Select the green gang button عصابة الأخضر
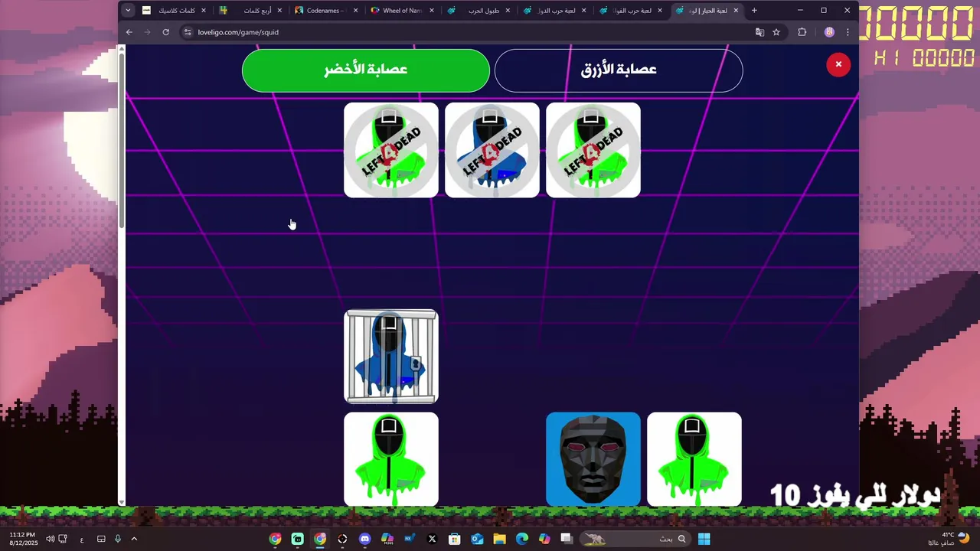This screenshot has width=980, height=551. (366, 70)
